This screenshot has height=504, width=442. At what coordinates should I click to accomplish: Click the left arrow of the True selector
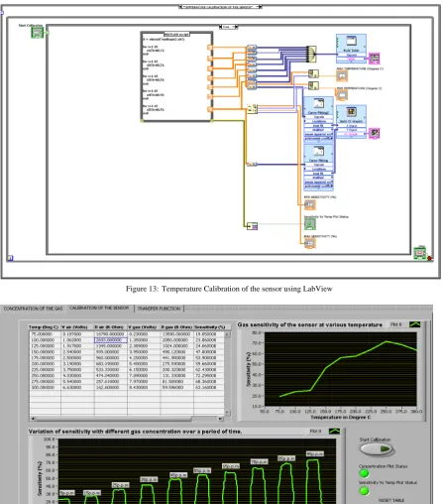[221, 27]
